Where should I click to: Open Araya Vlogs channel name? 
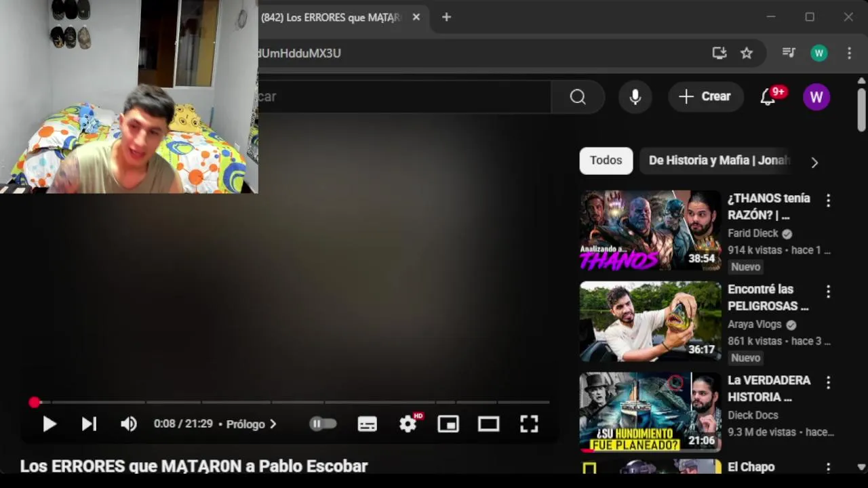[x=755, y=324]
